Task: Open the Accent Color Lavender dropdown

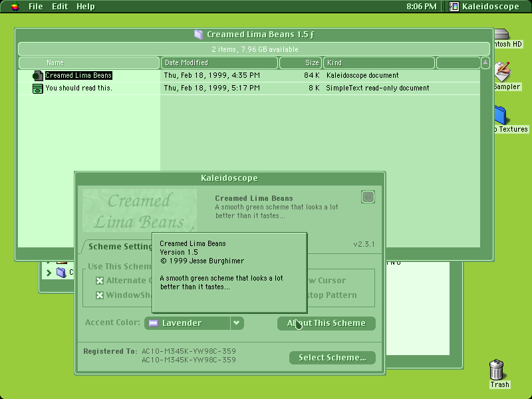Action: (194, 323)
